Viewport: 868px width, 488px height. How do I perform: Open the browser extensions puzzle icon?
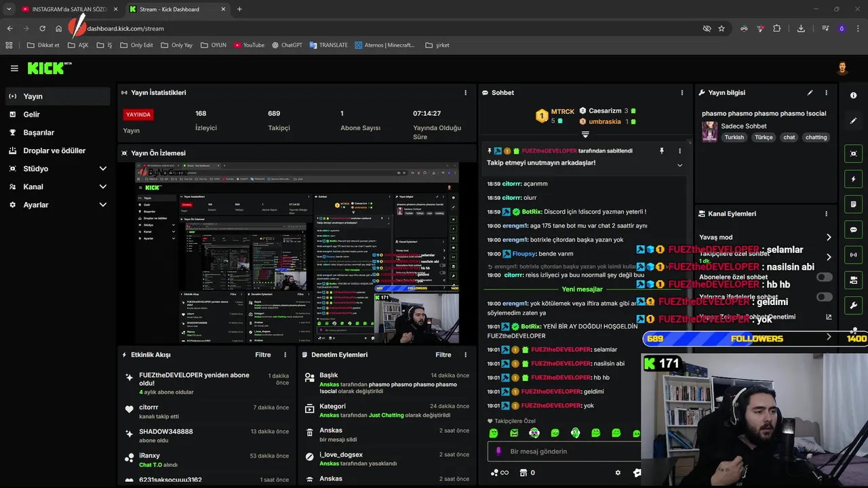tap(777, 28)
